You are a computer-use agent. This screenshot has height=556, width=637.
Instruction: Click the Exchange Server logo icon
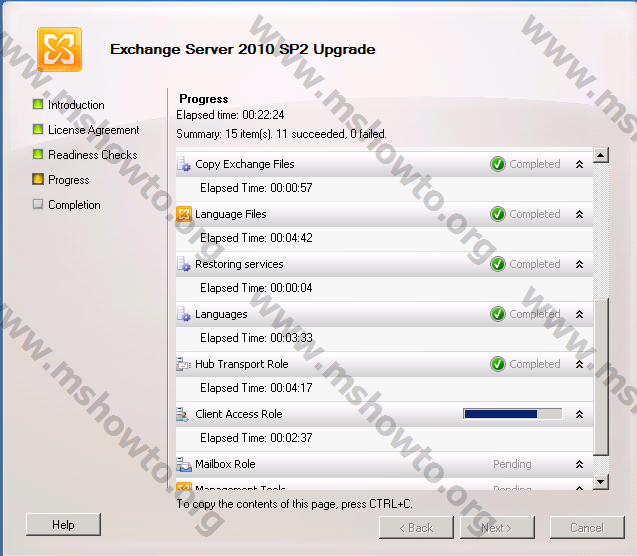click(x=59, y=49)
